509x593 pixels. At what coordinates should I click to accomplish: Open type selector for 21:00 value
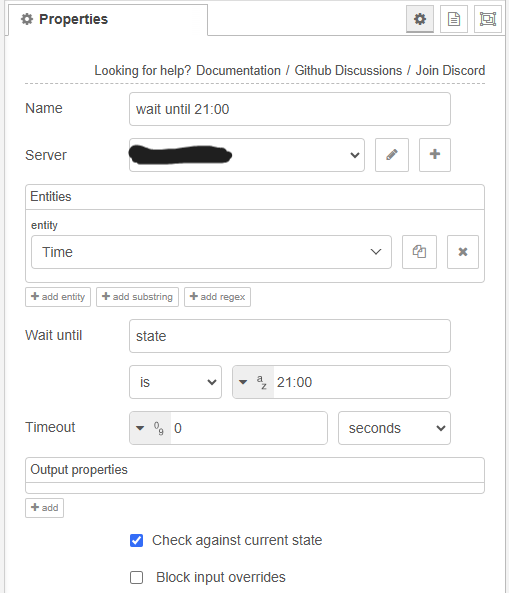253,382
